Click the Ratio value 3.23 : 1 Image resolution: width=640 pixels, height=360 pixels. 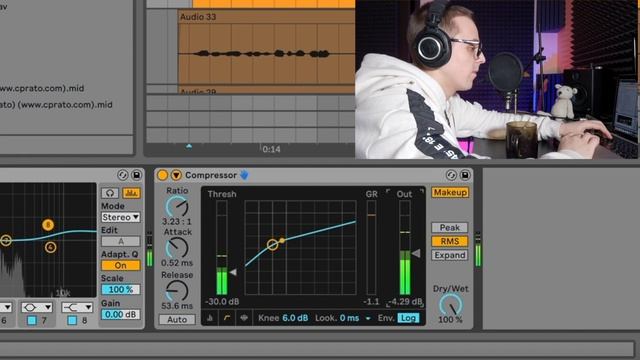177,222
